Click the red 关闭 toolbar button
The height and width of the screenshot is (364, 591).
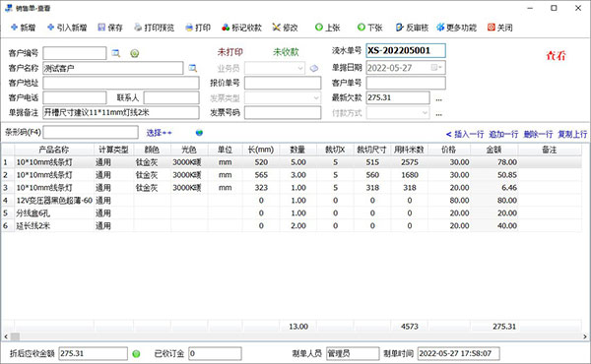499,28
